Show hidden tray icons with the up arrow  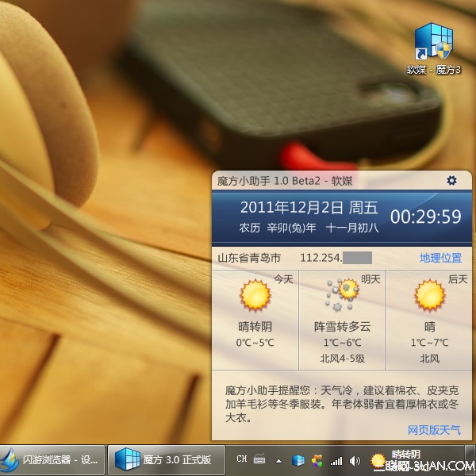(278, 462)
